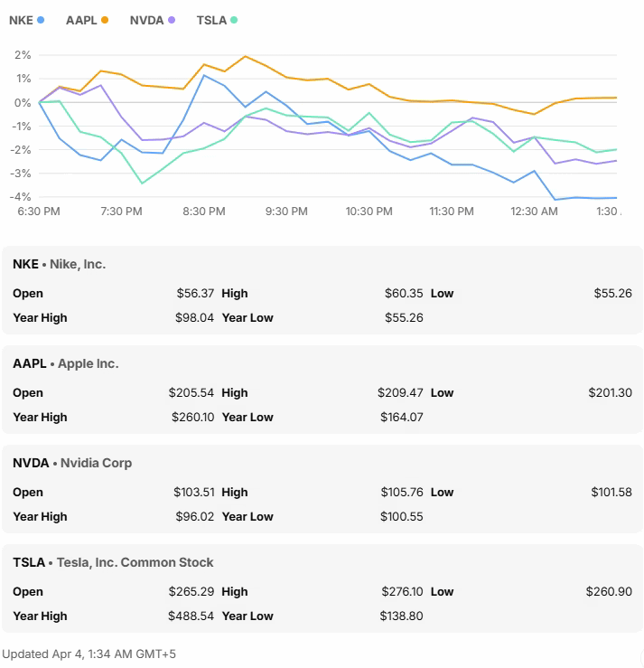Click the NKE legend label
644x668 pixels.
click(21, 21)
